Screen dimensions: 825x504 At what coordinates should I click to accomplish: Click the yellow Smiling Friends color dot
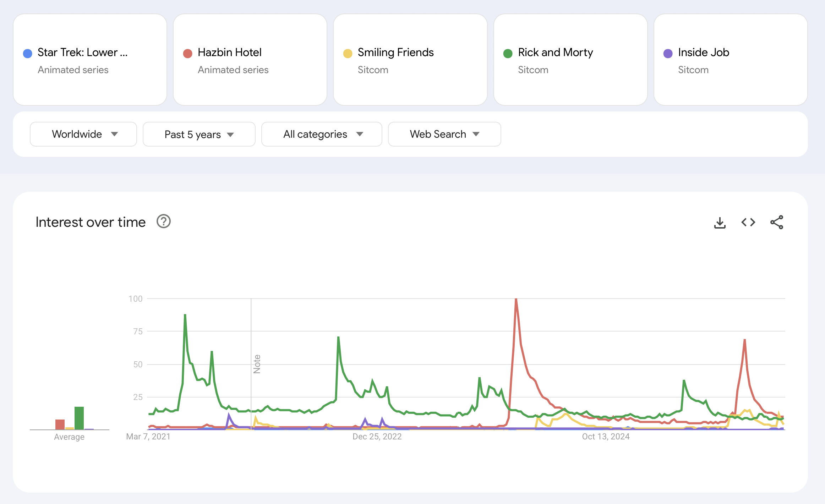[x=348, y=54]
